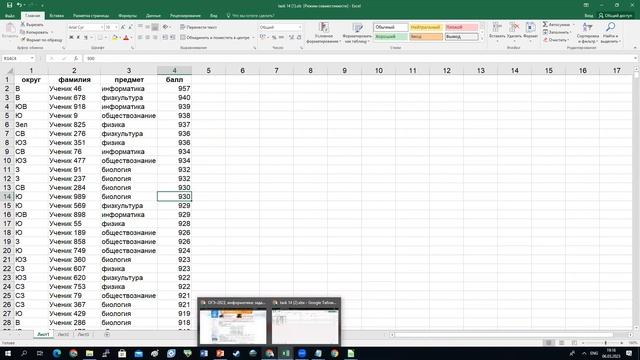Decrease font size with the smaller A
This screenshot has width=640, height=360.
pos(130,27)
